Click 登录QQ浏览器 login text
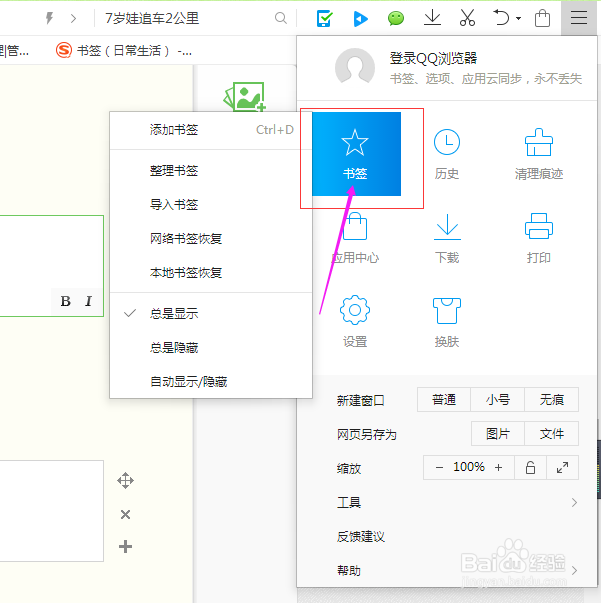 coord(433,58)
